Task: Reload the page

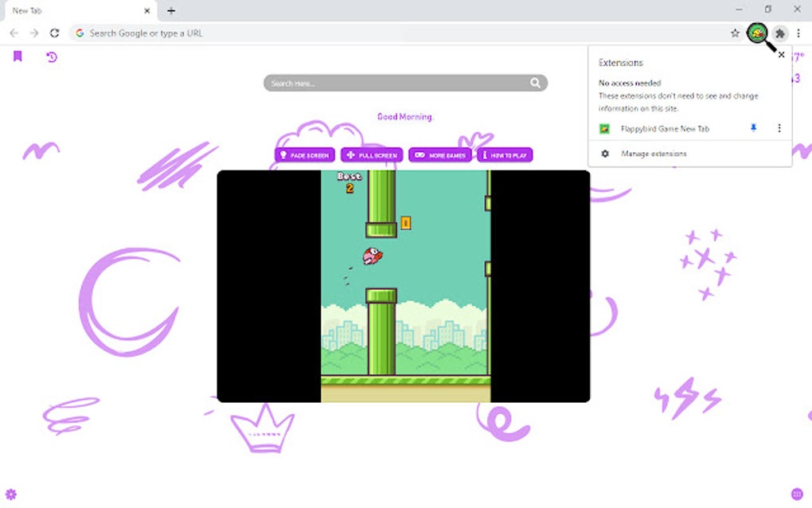Action: 54,33
